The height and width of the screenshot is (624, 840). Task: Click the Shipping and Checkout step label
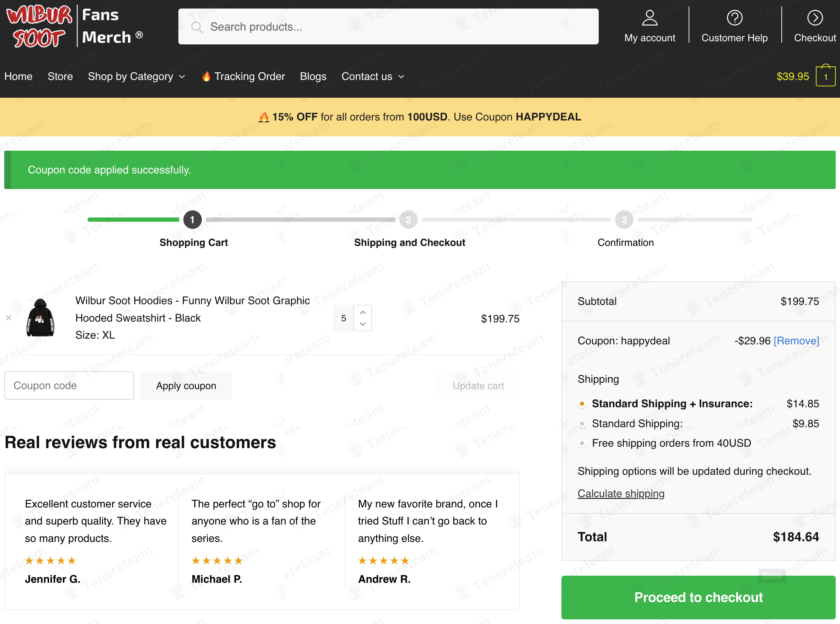410,242
